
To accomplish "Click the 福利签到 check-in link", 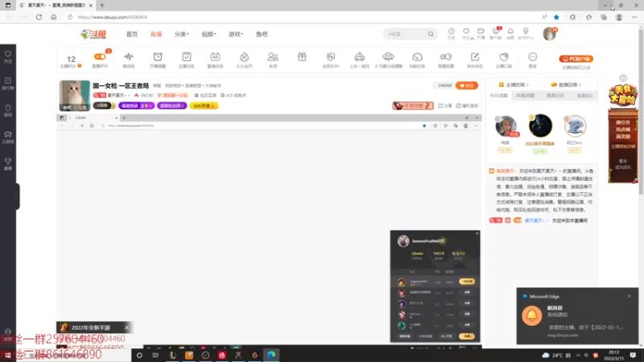I will click(468, 105).
